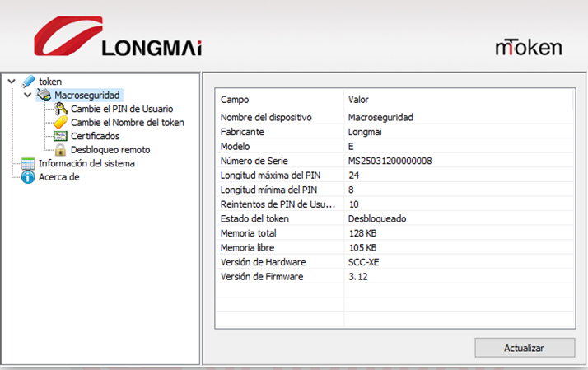Select token in the tree
The image size is (588, 370).
(x=50, y=82)
